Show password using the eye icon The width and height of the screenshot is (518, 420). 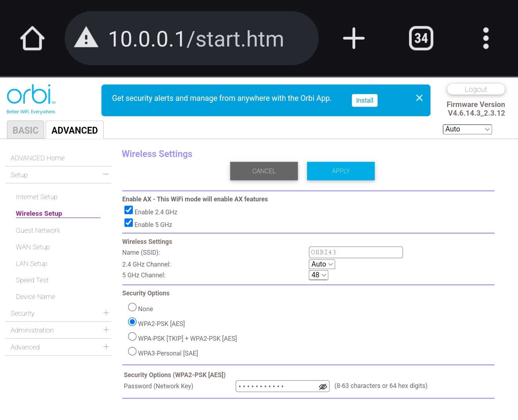323,387
